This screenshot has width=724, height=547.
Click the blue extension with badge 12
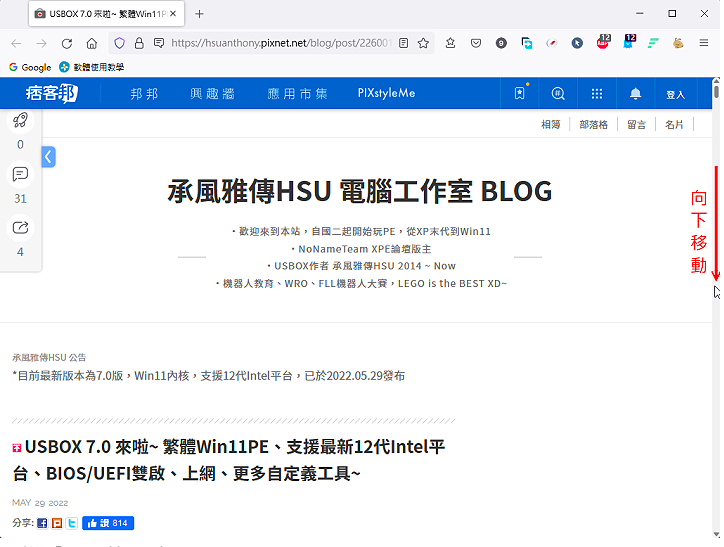click(629, 42)
